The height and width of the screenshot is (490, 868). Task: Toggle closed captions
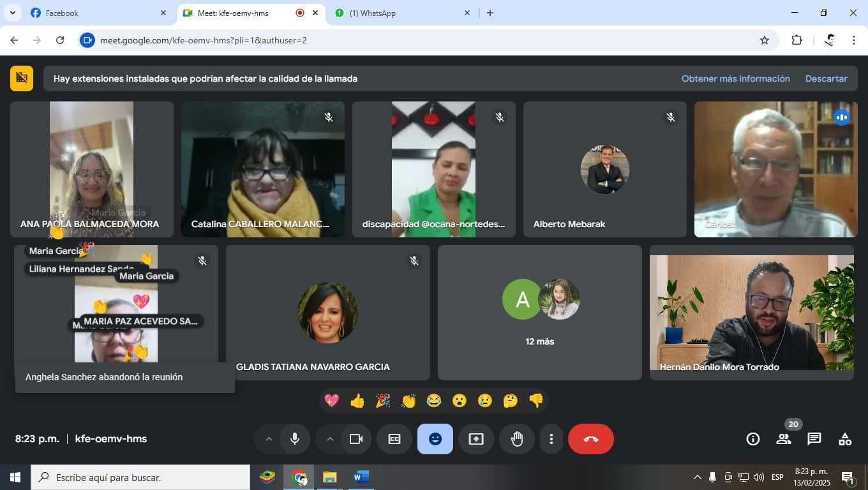click(394, 439)
